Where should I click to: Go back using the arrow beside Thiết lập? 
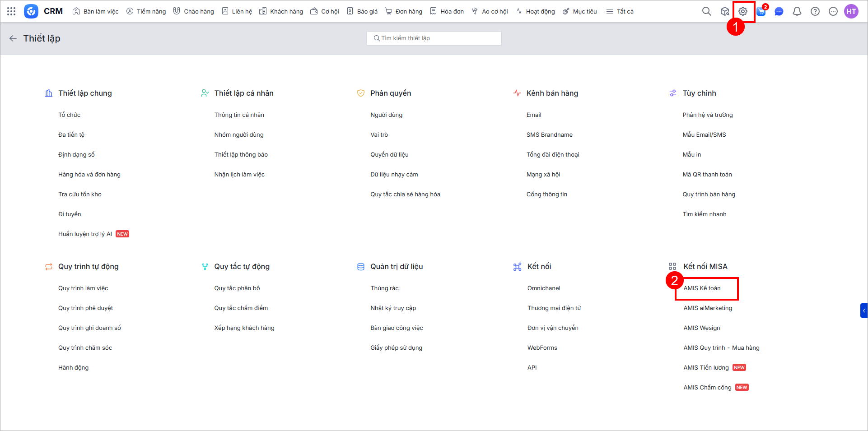pos(13,38)
